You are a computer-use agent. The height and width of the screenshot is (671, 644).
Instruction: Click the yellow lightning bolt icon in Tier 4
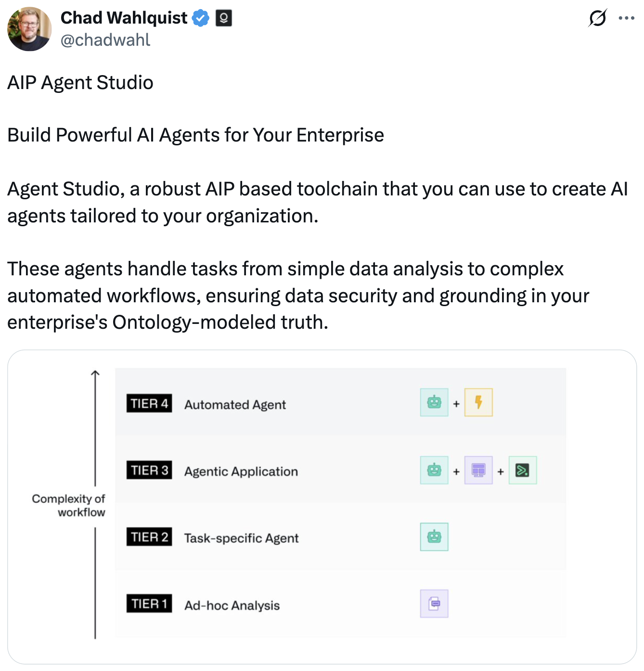(478, 402)
